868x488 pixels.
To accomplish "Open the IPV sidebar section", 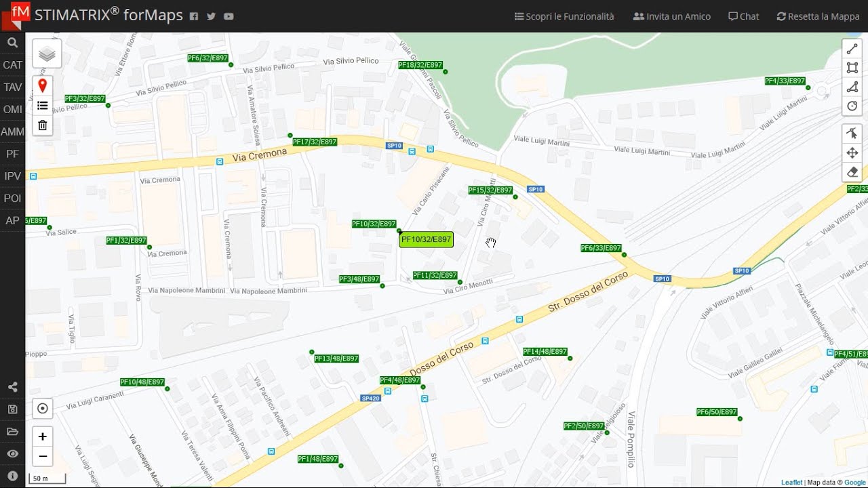I will [12, 176].
